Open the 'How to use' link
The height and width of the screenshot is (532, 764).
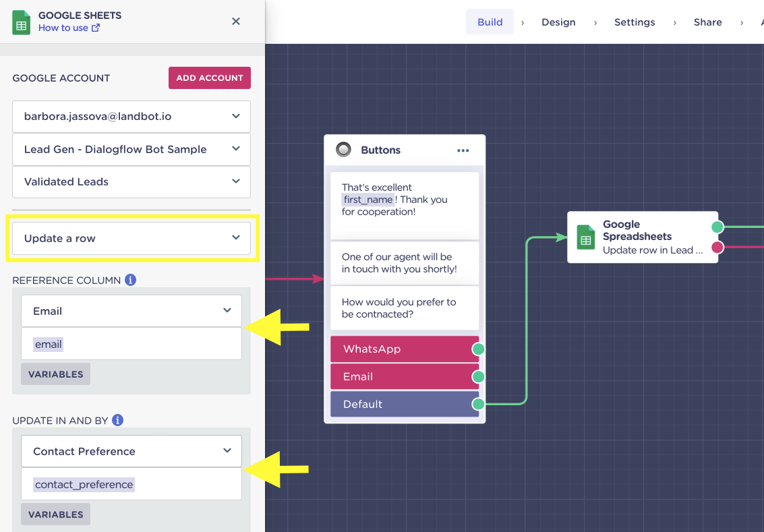63,28
